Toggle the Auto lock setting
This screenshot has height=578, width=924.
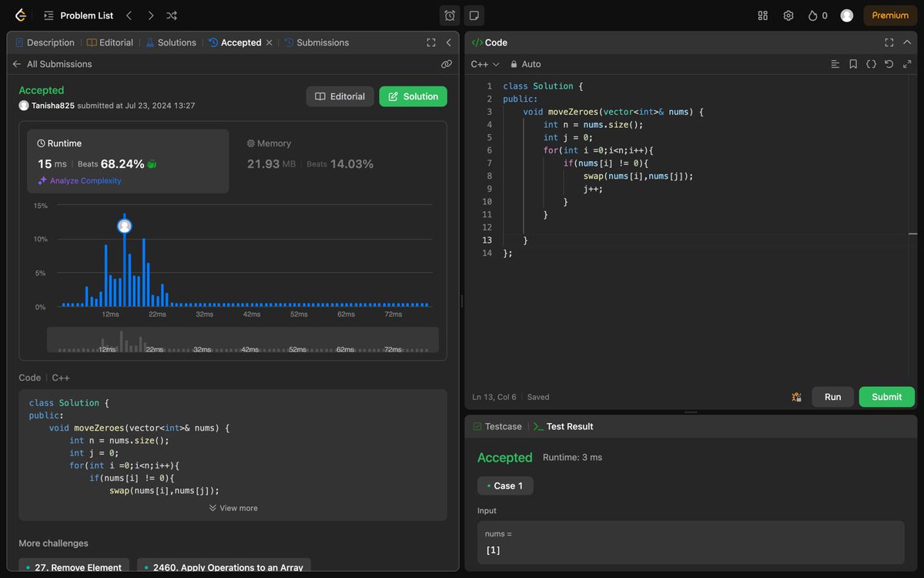click(x=526, y=64)
